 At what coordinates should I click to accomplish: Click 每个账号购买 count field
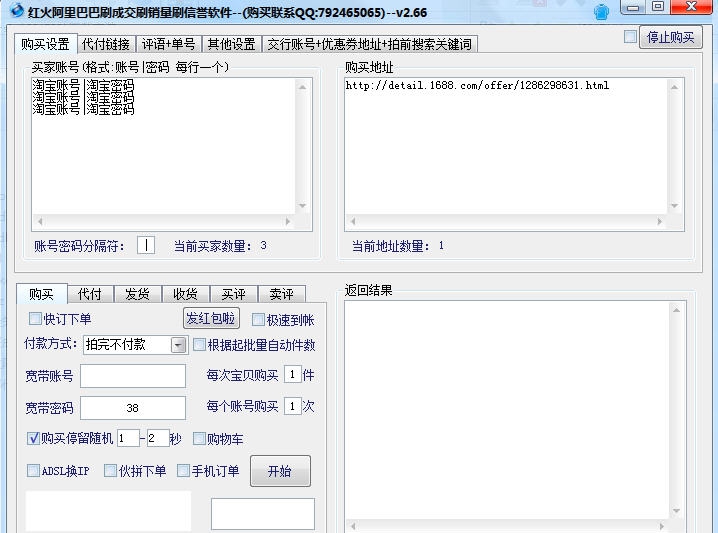tap(293, 406)
